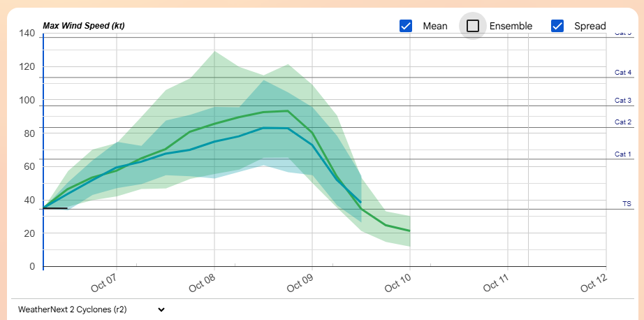Image resolution: width=644 pixels, height=320 pixels.
Task: Select the Oct 11 date tick label
Action: (x=496, y=282)
